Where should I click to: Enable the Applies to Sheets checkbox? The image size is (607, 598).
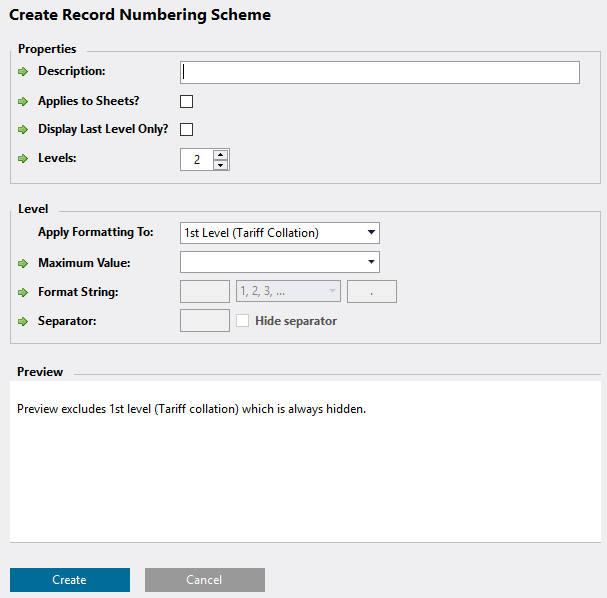[186, 101]
